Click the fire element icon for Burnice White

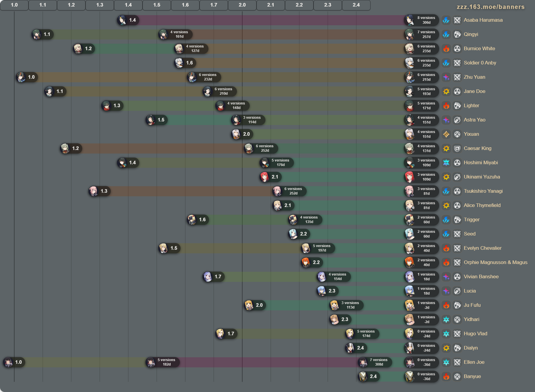(x=446, y=49)
